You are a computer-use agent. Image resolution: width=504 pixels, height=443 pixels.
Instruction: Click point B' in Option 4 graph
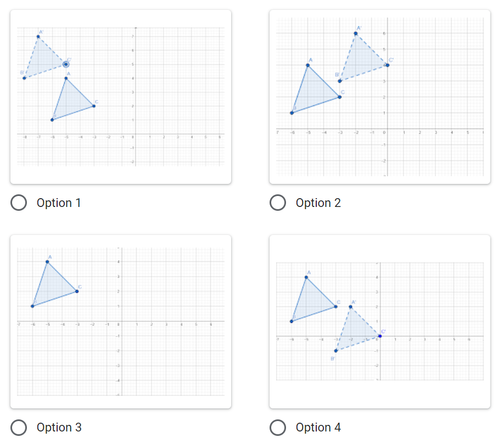[x=336, y=351]
